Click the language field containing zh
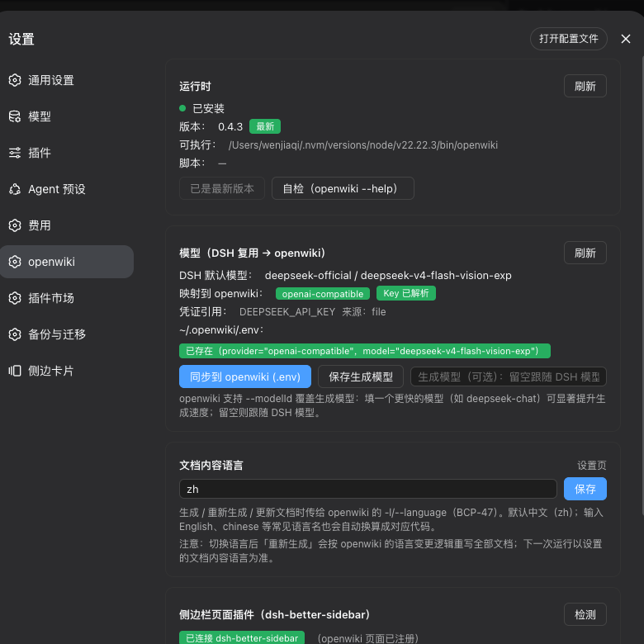The width and height of the screenshot is (644, 644). click(368, 489)
